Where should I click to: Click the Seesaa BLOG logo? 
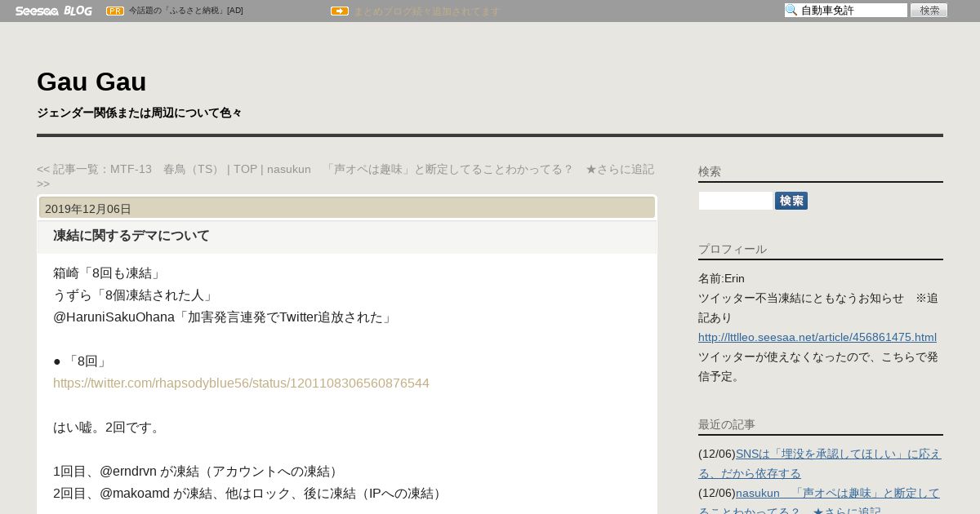(53, 11)
